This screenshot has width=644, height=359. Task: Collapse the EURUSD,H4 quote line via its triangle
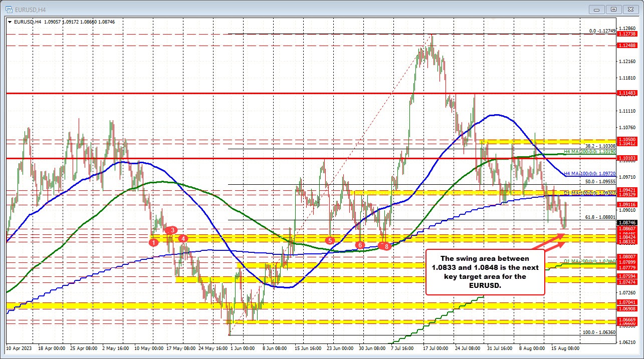pos(10,22)
